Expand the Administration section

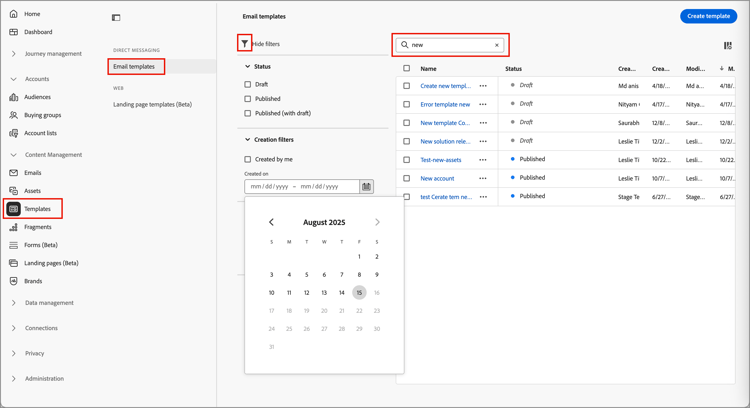click(13, 378)
